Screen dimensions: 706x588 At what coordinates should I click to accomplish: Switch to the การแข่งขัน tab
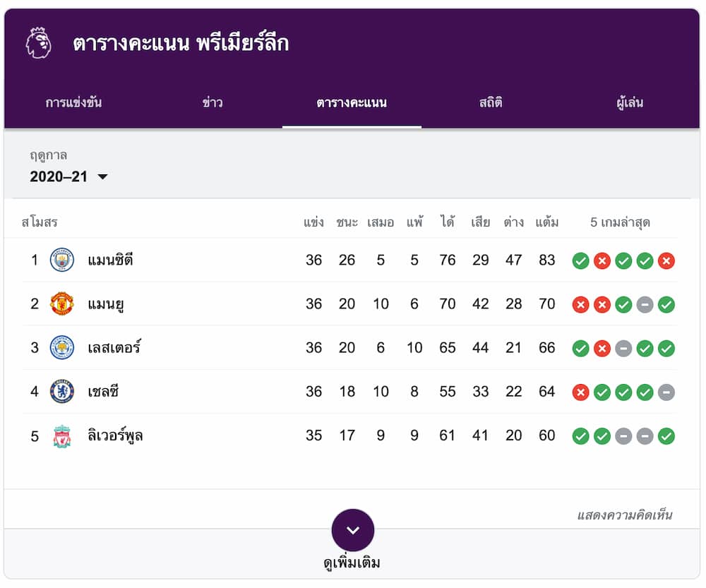pyautogui.click(x=73, y=102)
